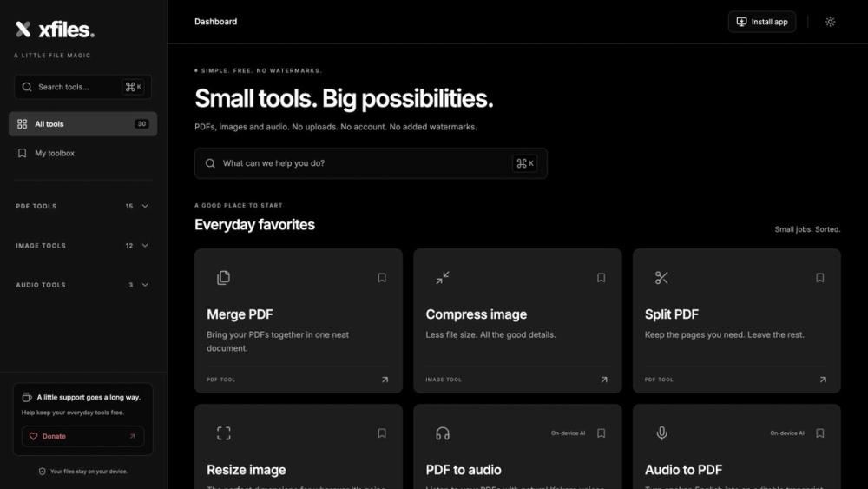Viewport: 868px width, 489px height.
Task: Click the All tools count badge 30
Action: coord(141,124)
